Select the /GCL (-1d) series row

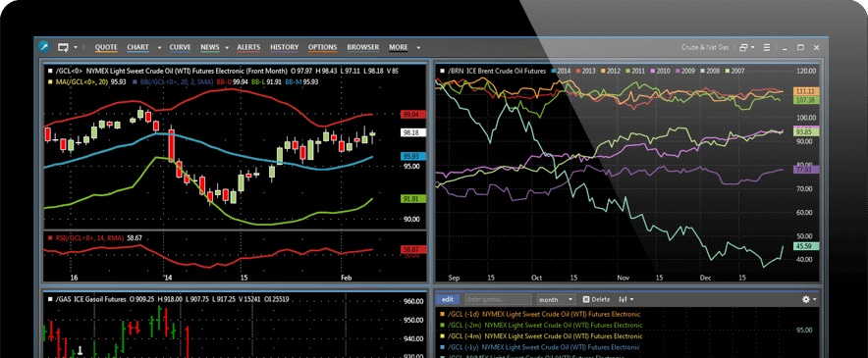pos(540,314)
